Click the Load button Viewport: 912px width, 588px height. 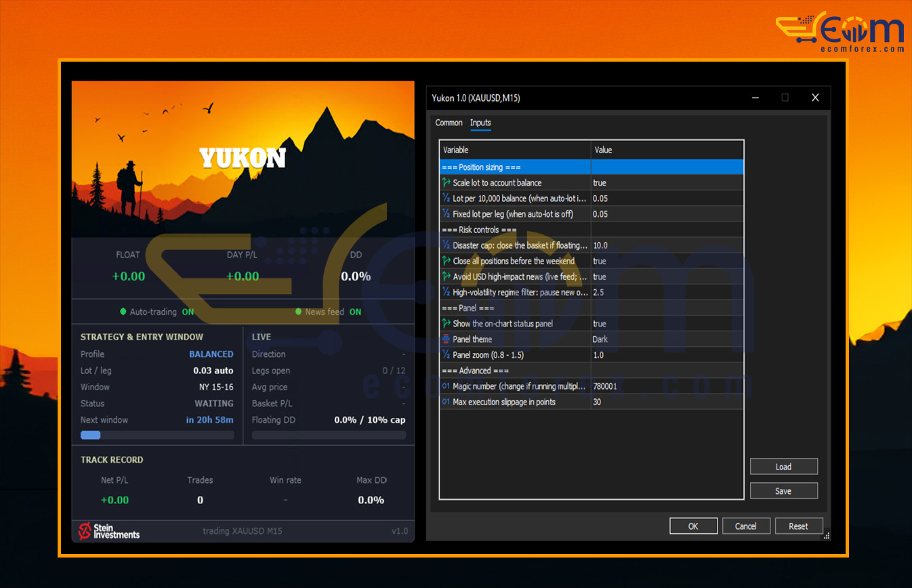pyautogui.click(x=783, y=467)
